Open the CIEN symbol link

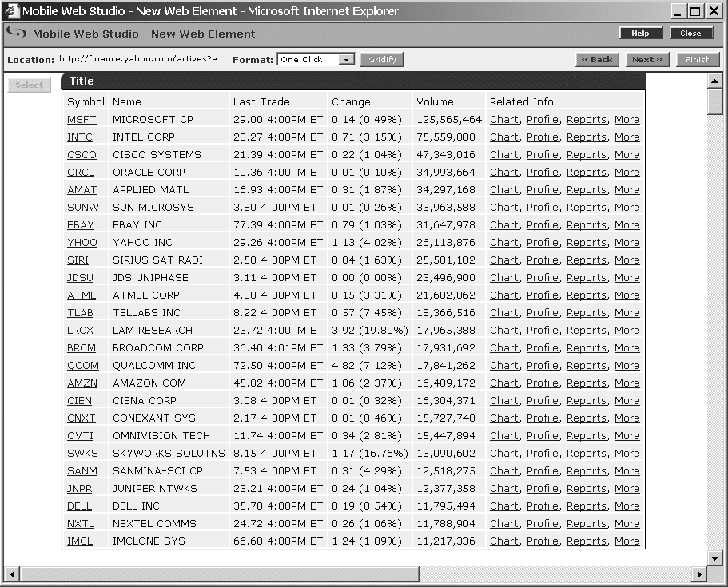click(x=79, y=401)
